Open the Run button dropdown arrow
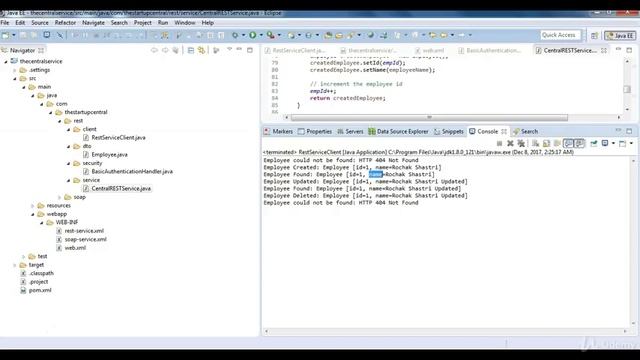 [x=261, y=36]
